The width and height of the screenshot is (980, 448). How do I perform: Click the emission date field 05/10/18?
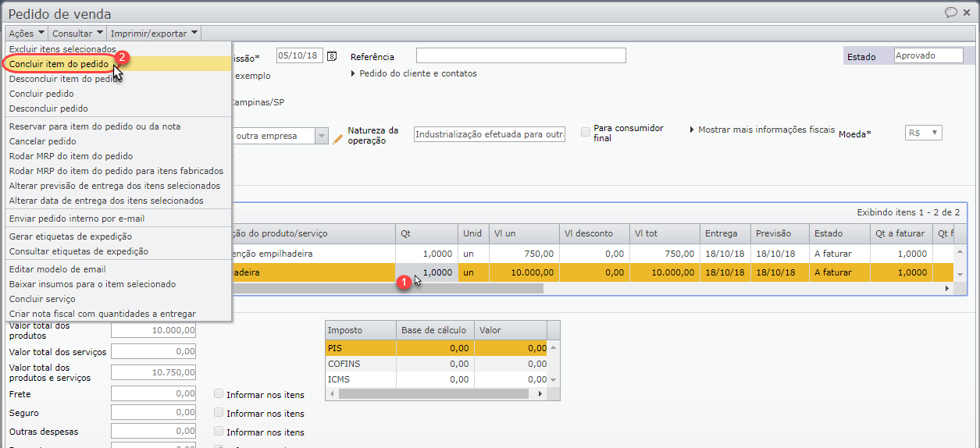[300, 56]
